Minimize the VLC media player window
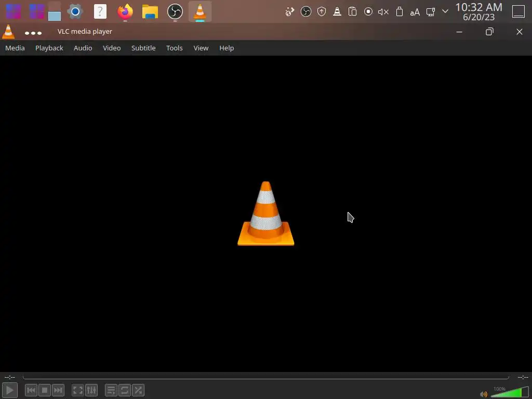This screenshot has width=532, height=399. 459,32
